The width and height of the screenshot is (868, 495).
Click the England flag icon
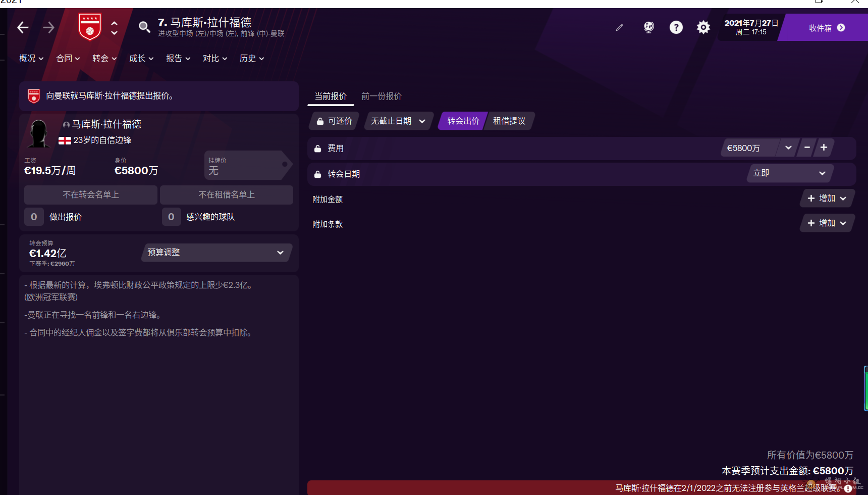click(65, 141)
